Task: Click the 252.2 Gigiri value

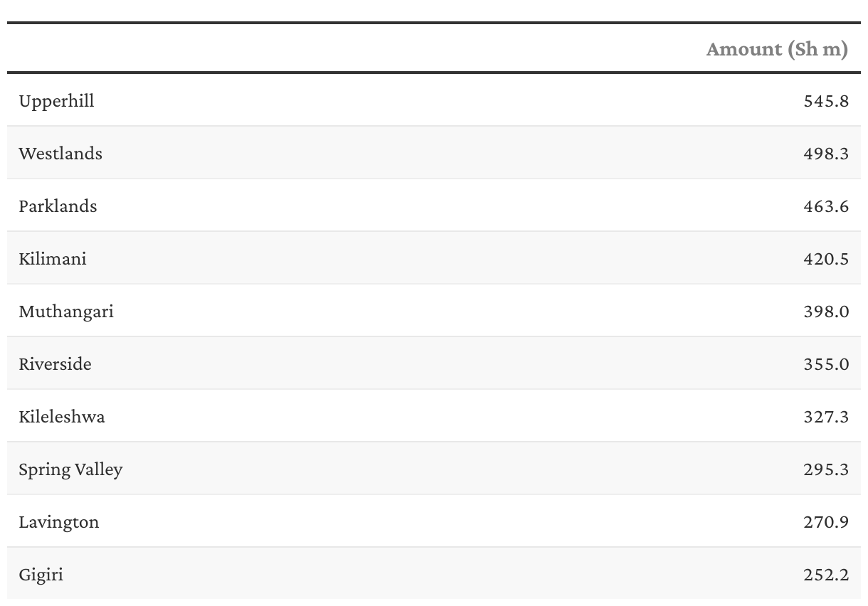Action: (826, 575)
